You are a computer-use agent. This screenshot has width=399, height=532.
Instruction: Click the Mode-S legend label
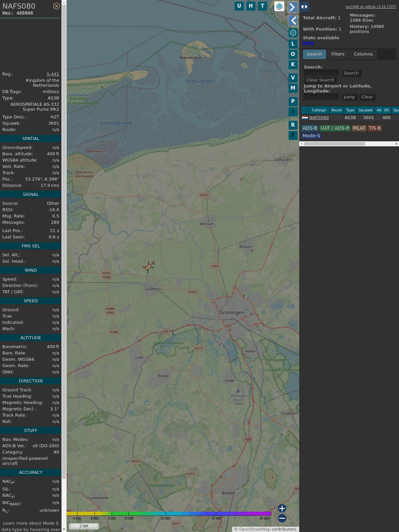tap(311, 136)
